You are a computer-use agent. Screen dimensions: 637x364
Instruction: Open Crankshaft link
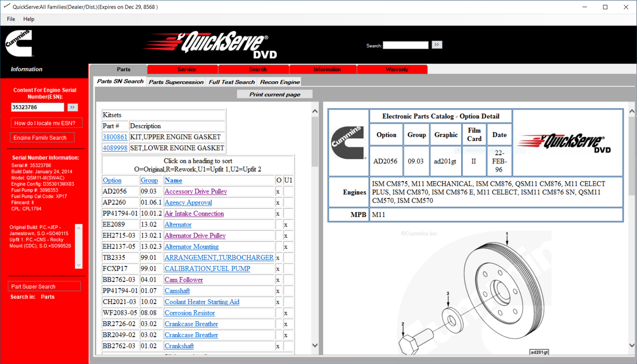179,346
